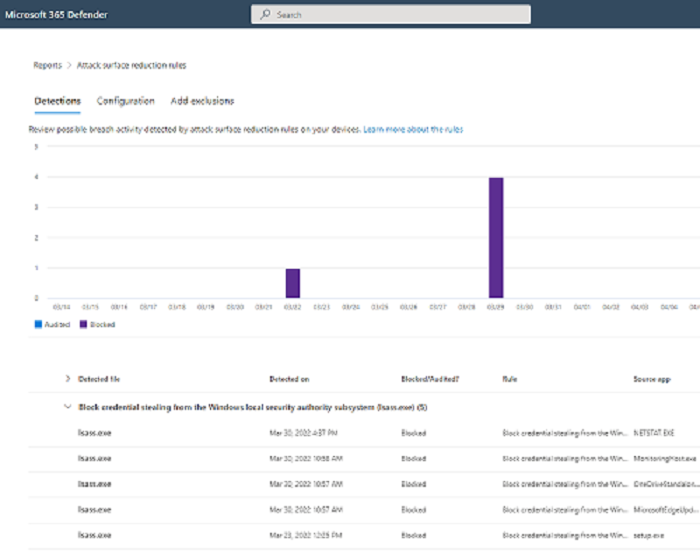Click the MicrosoftEdgeUpd... source app cell
The height and width of the screenshot is (551, 700).
click(665, 509)
